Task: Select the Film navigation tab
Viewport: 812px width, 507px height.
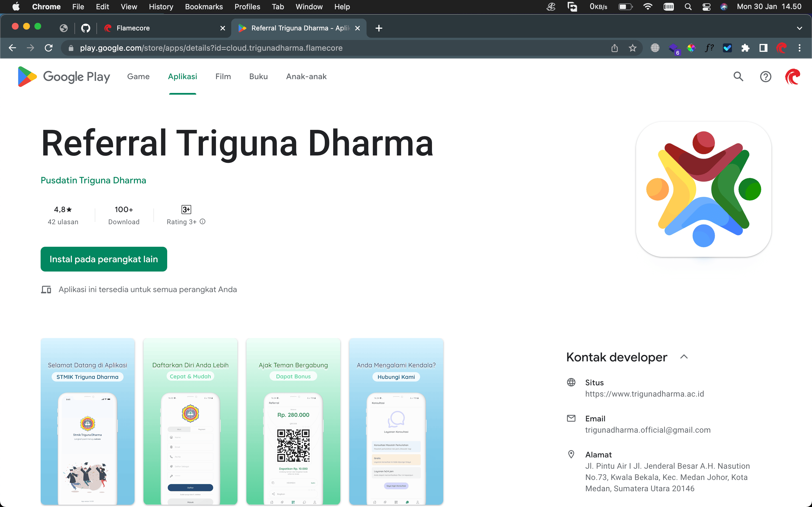Action: coord(223,76)
